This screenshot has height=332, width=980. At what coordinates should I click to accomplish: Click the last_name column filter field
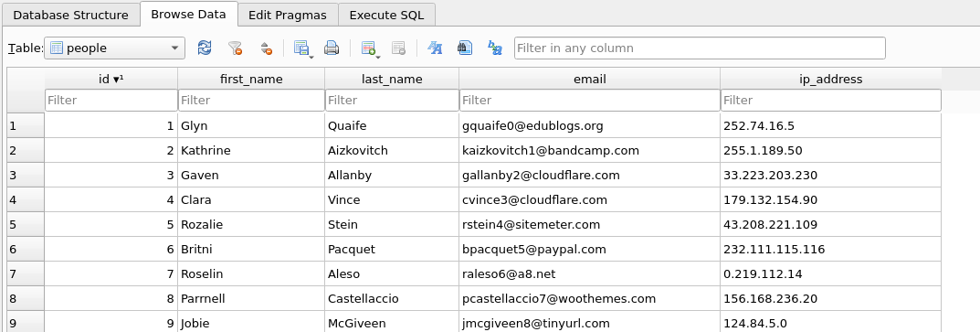pyautogui.click(x=392, y=101)
